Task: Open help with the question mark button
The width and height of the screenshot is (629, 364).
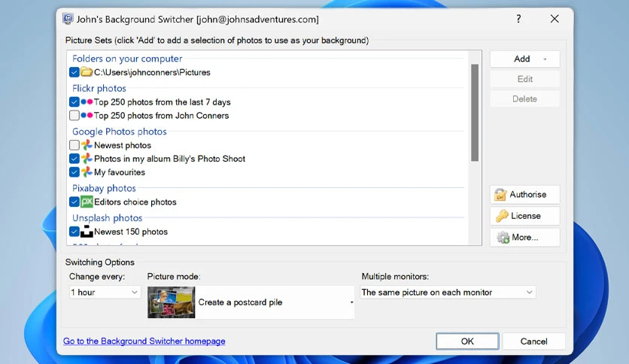Action: click(518, 19)
